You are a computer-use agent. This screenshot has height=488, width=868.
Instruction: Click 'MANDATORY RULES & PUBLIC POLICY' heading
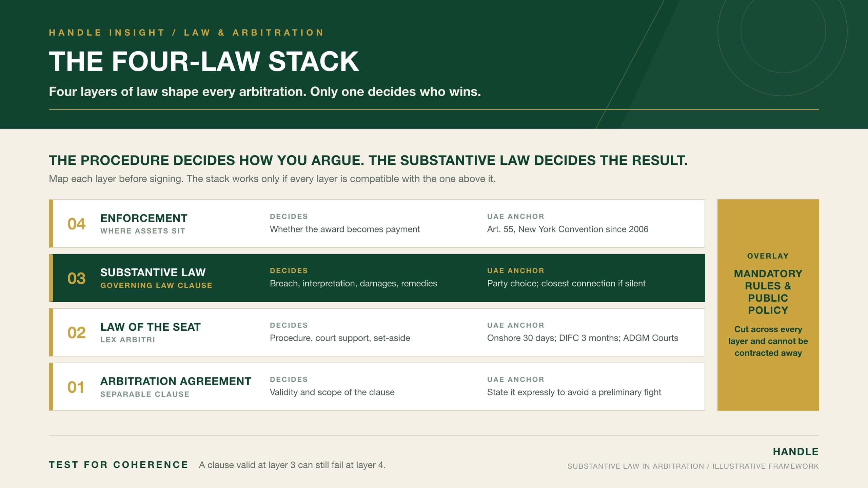[768, 292]
